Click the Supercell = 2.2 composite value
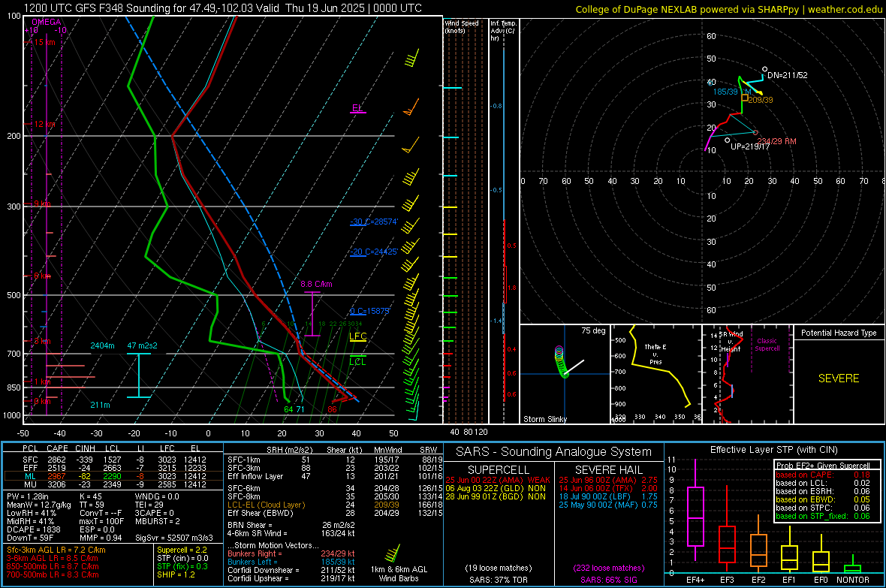This screenshot has width=886, height=588. tap(182, 550)
